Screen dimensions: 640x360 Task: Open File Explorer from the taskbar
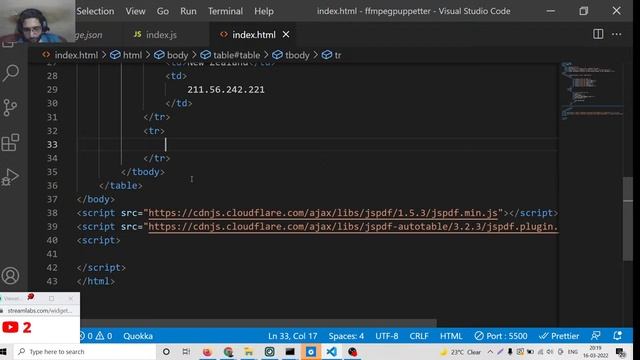(248, 352)
